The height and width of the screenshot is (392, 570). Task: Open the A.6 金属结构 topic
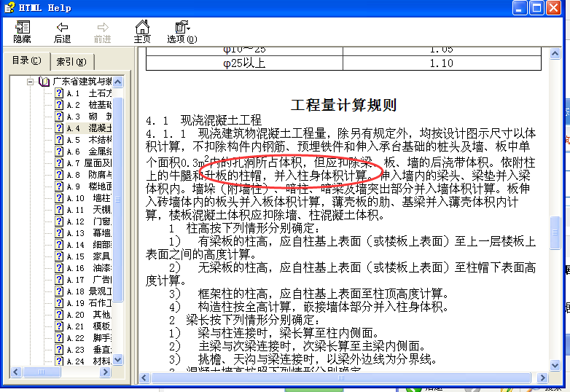89,152
